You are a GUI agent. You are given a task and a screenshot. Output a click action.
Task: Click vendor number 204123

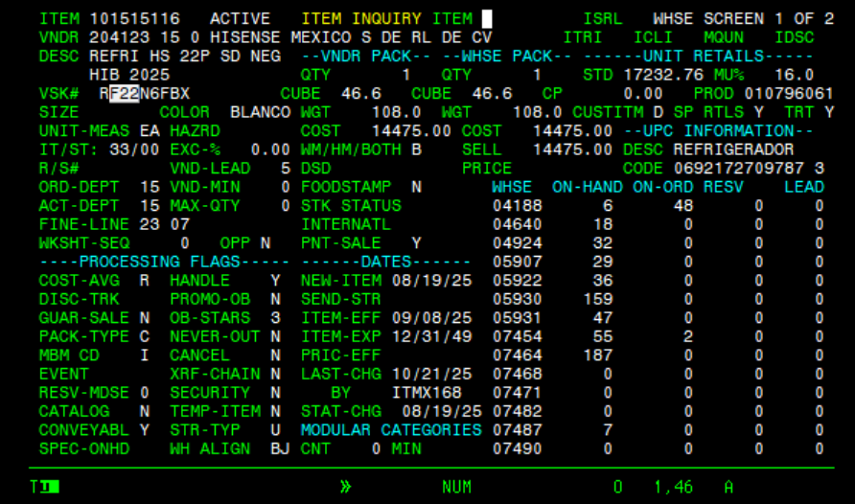coord(120,37)
